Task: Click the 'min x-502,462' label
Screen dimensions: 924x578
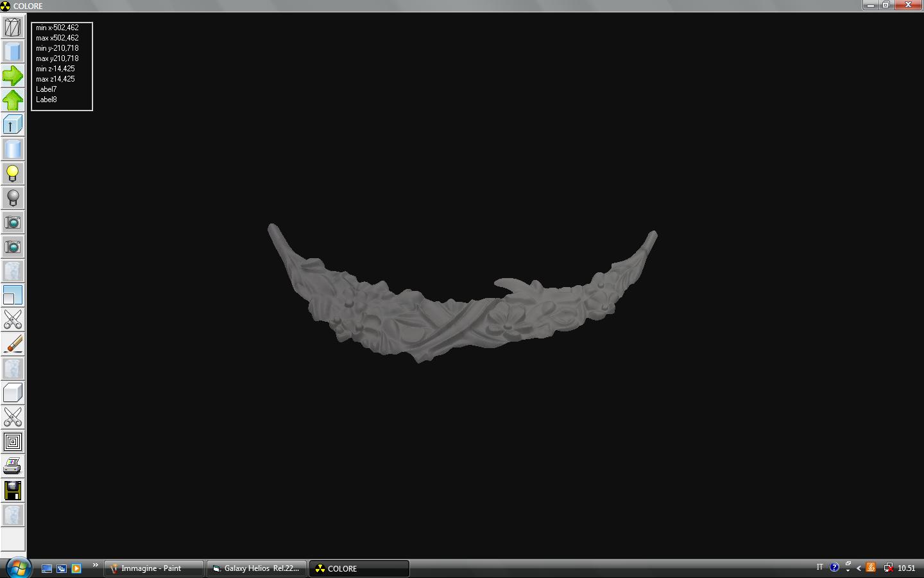Action: pyautogui.click(x=57, y=28)
